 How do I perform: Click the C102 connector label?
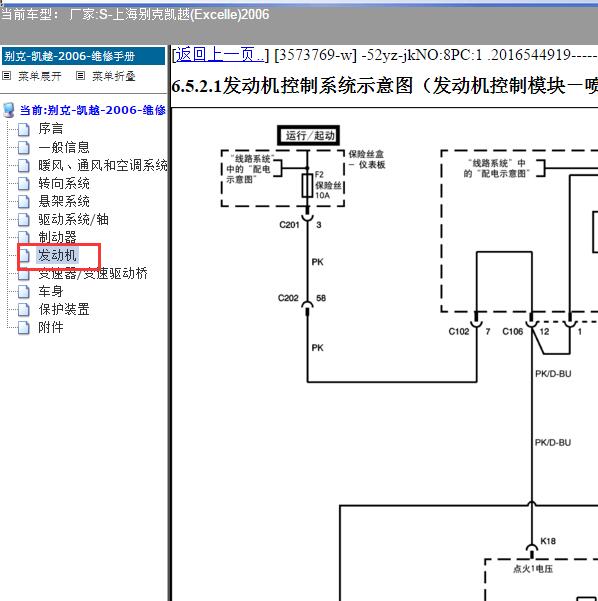click(x=459, y=331)
